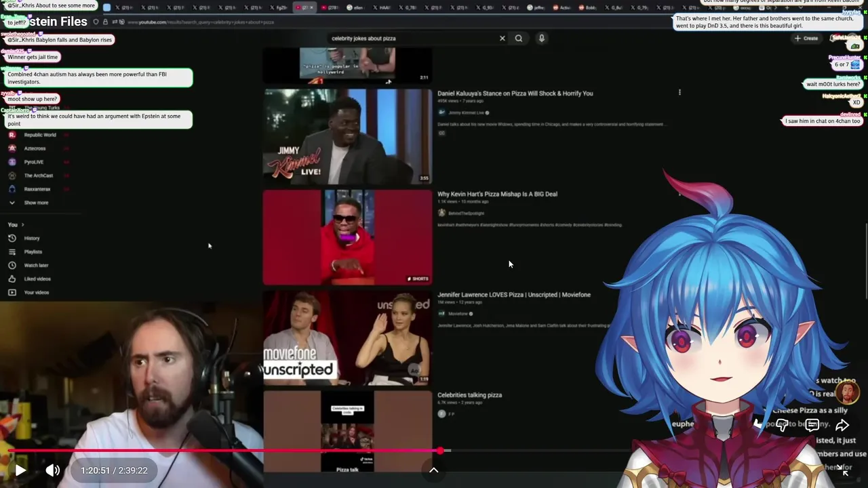Dislike the video with thumbs-down icon
The width and height of the screenshot is (868, 488).
[x=782, y=425]
